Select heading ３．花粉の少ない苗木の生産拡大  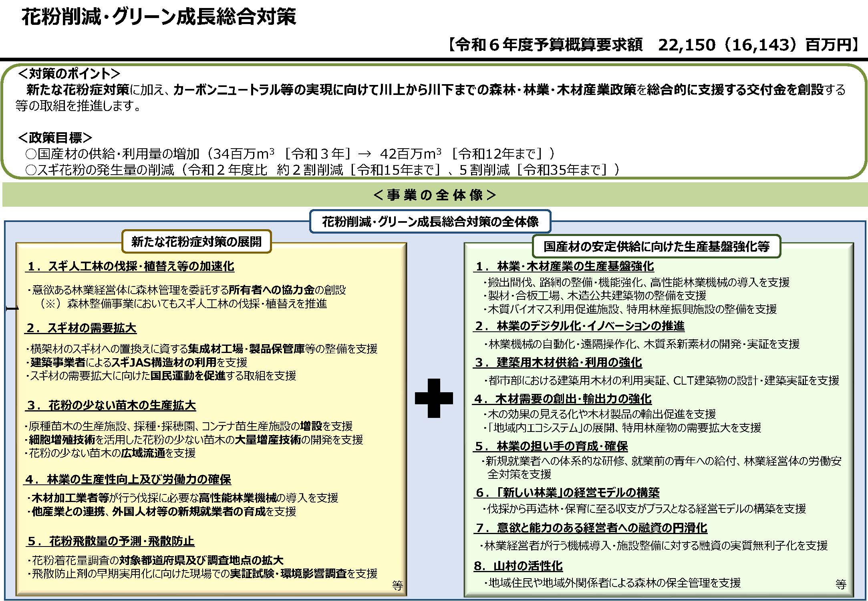point(111,405)
